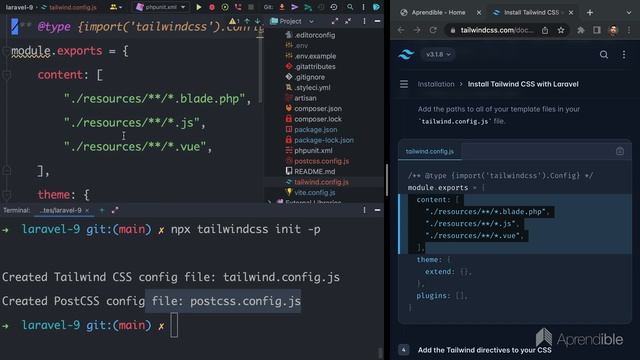This screenshot has width=640, height=360.
Task: Expand External Libraries node
Action: (x=269, y=202)
